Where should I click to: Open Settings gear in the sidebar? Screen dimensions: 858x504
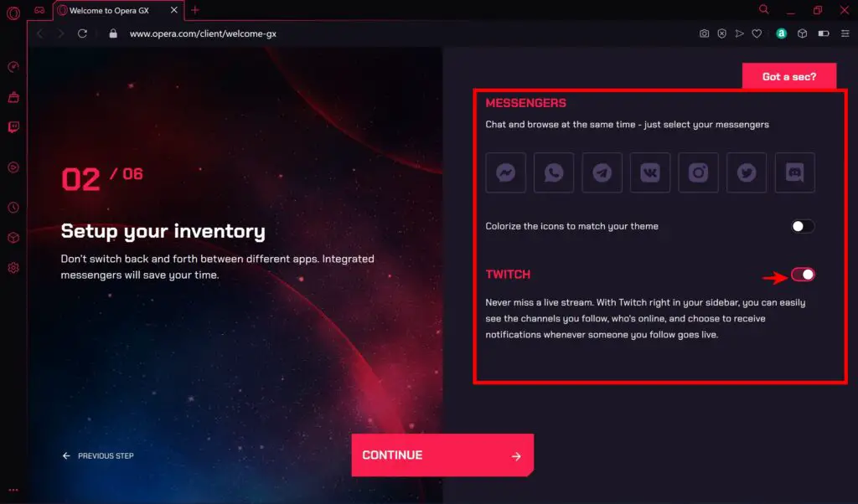13,268
